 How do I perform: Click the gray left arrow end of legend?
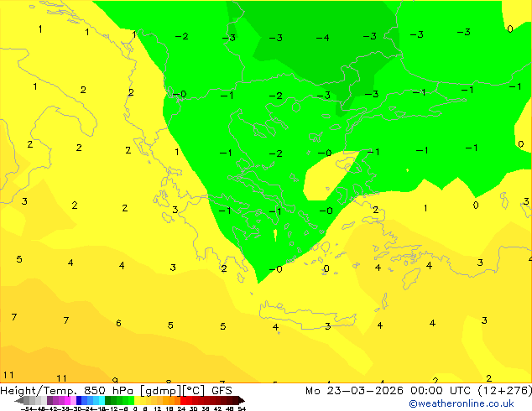19,400
